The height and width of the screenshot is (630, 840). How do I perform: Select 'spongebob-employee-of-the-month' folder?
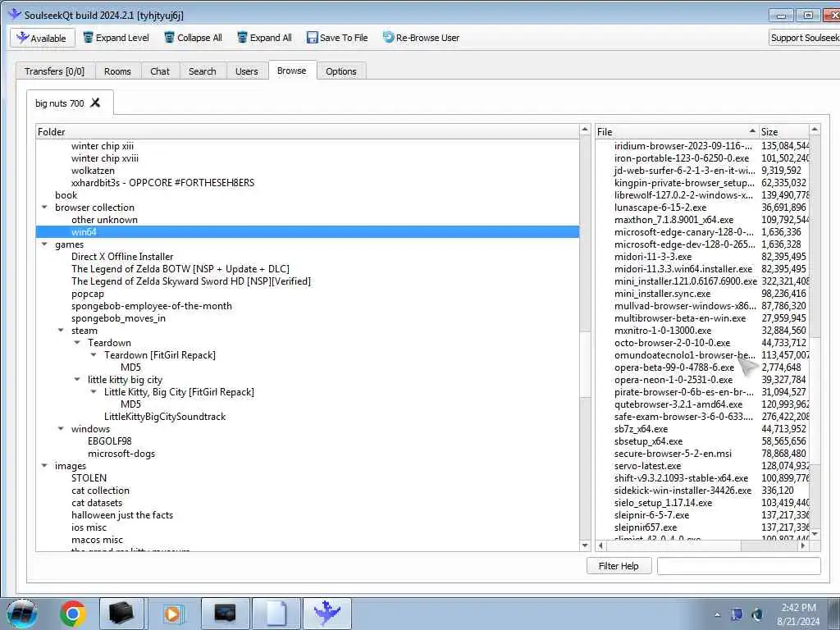click(152, 306)
